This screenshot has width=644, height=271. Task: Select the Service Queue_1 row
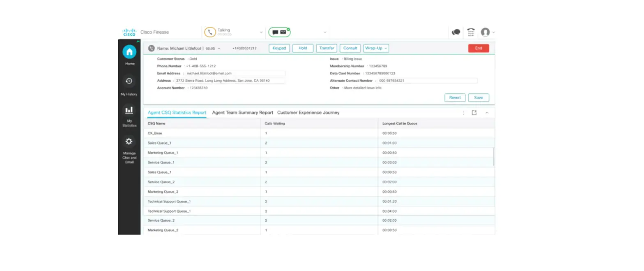[x=319, y=162]
